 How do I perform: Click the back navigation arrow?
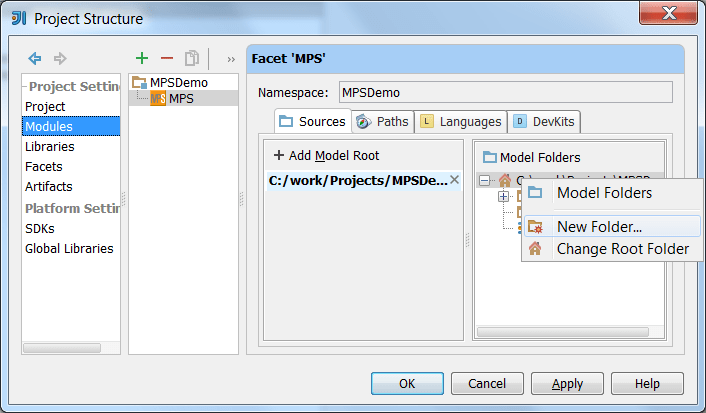click(35, 59)
